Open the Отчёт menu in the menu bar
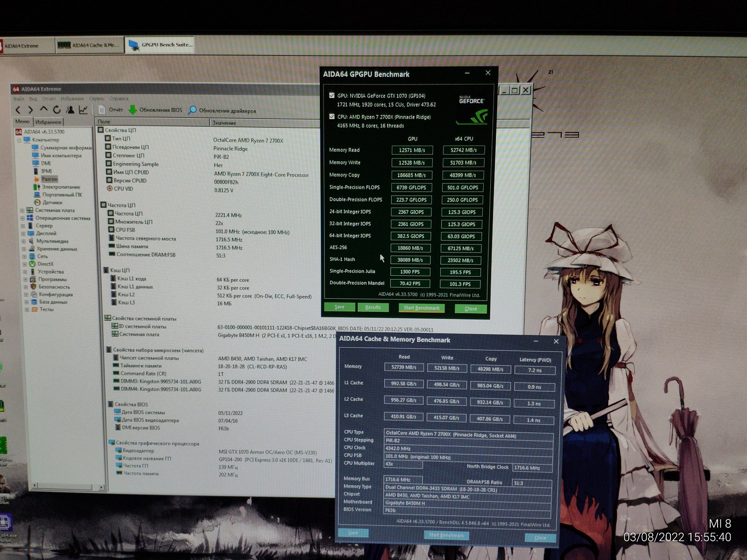 pyautogui.click(x=49, y=99)
